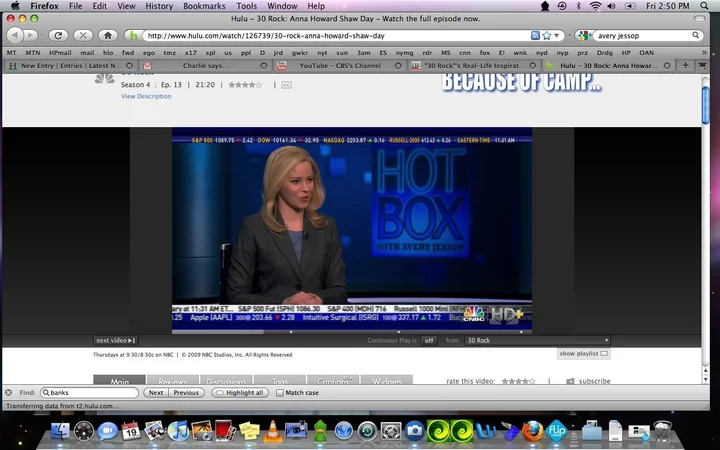The width and height of the screenshot is (720, 450).
Task: Click the next video button
Action: [115, 340]
